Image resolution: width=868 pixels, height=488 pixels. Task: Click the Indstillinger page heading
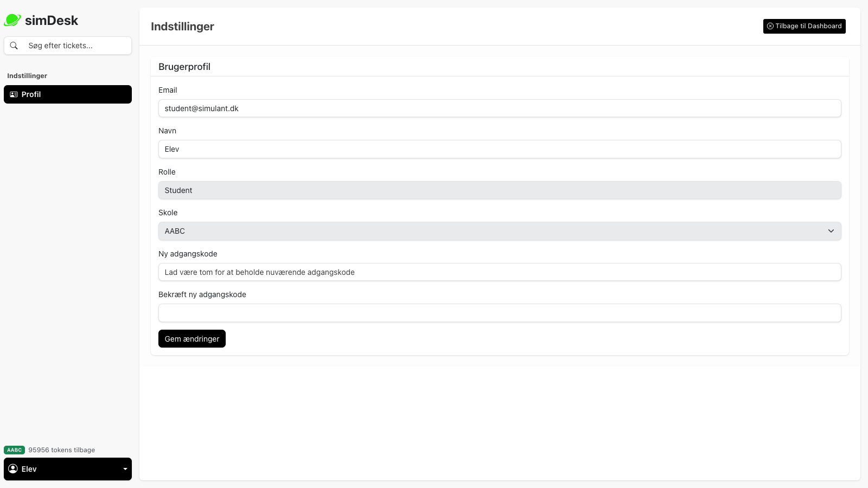click(182, 27)
